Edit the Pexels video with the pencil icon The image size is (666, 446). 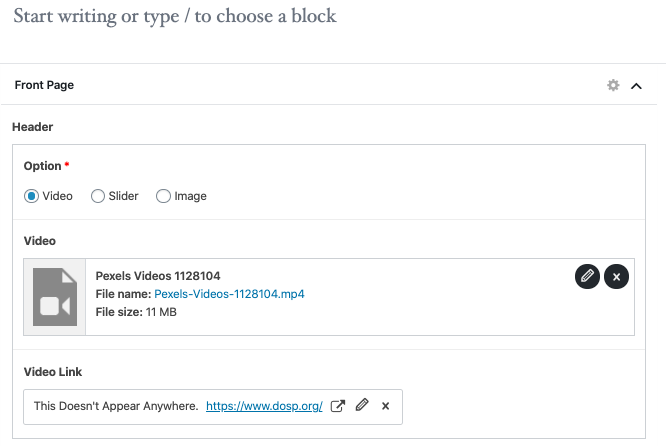[588, 276]
